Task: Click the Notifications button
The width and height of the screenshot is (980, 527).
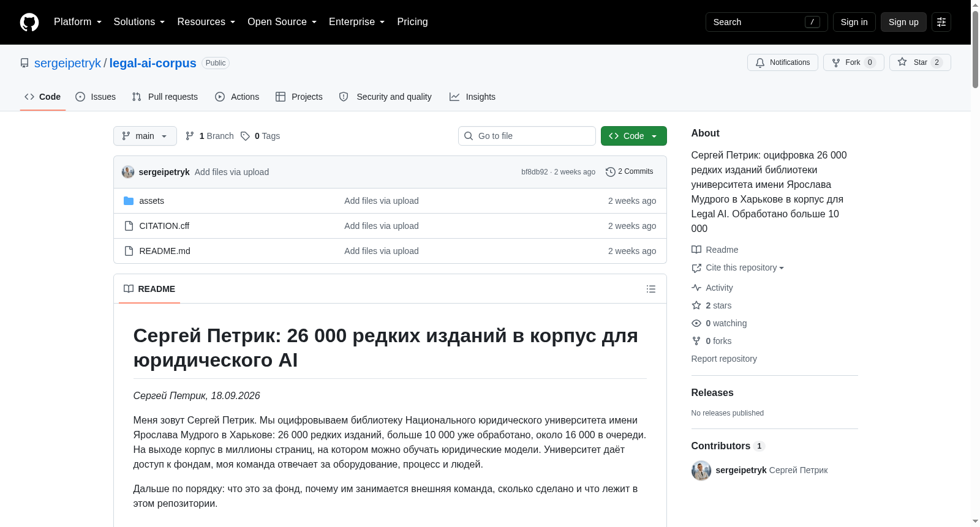Action: pos(783,62)
